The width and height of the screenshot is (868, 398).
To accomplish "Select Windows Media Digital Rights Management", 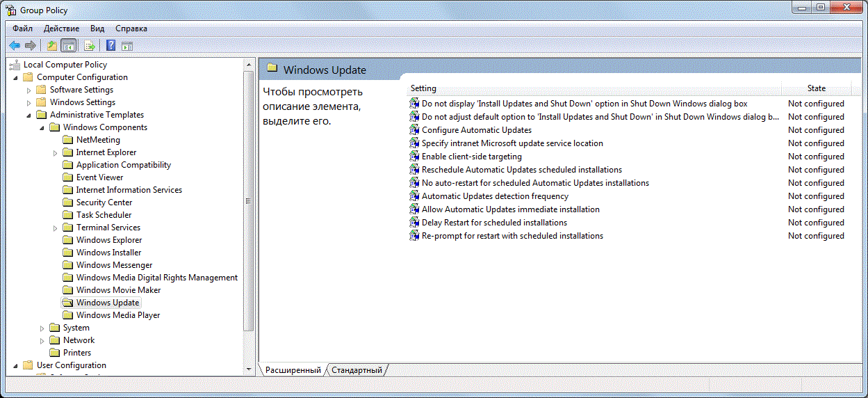I will click(x=157, y=278).
